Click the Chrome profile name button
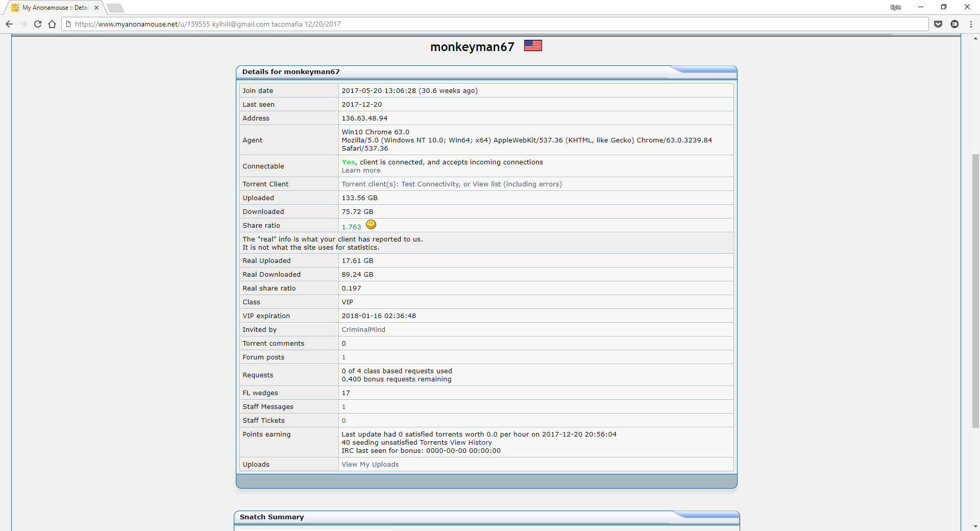The image size is (980, 531). pos(896,7)
